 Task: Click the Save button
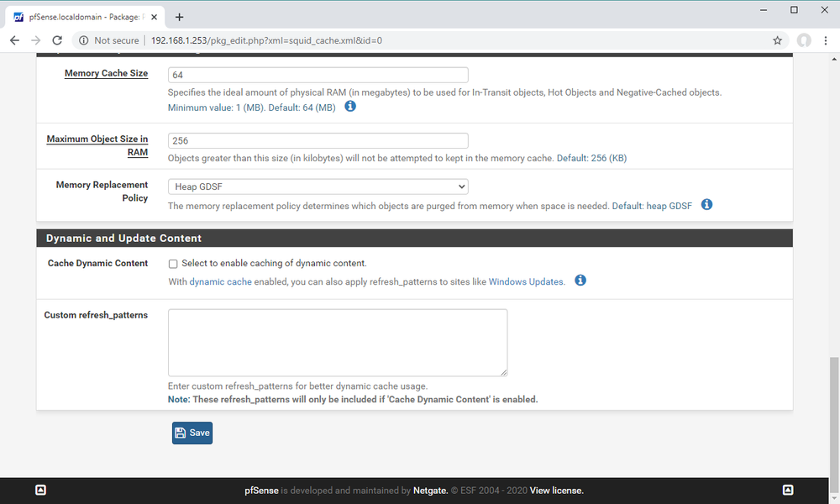[192, 432]
